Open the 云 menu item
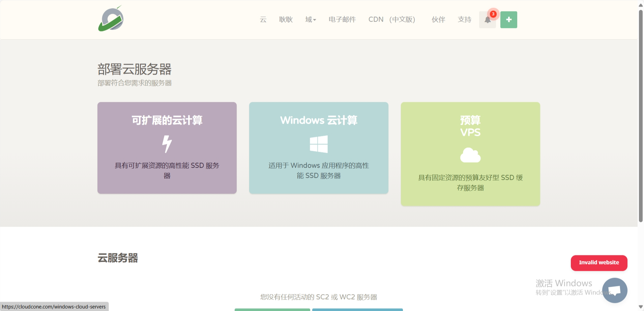644x311 pixels. click(263, 20)
